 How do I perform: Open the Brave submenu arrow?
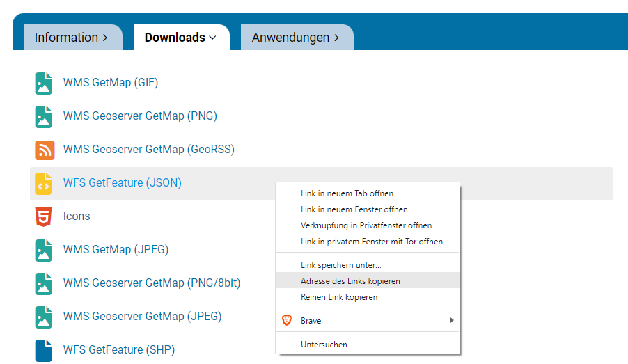tap(451, 321)
